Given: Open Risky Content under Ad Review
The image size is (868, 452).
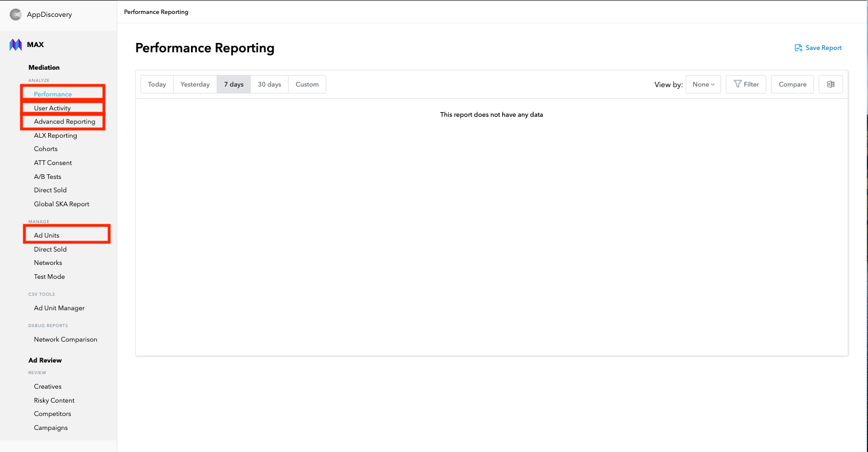Looking at the screenshot, I should [54, 400].
